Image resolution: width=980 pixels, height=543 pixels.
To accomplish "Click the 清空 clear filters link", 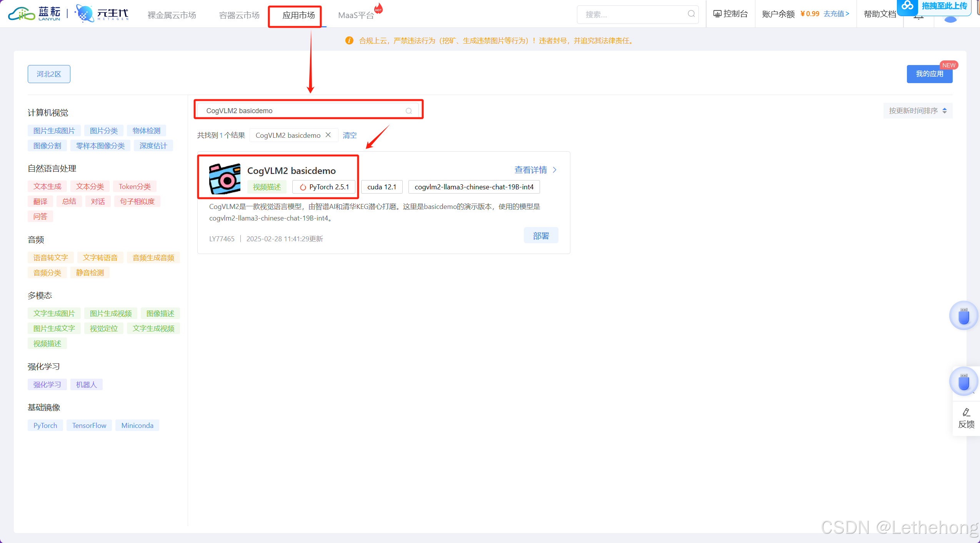I will click(350, 135).
